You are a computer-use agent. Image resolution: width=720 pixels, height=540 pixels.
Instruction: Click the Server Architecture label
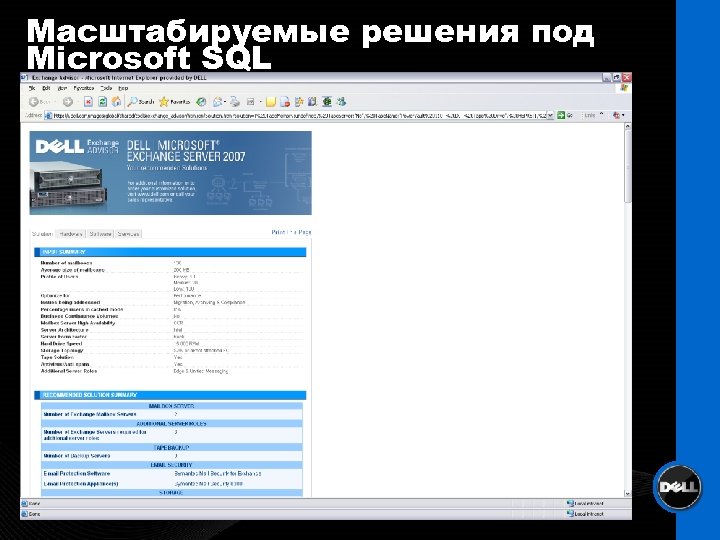point(64,330)
